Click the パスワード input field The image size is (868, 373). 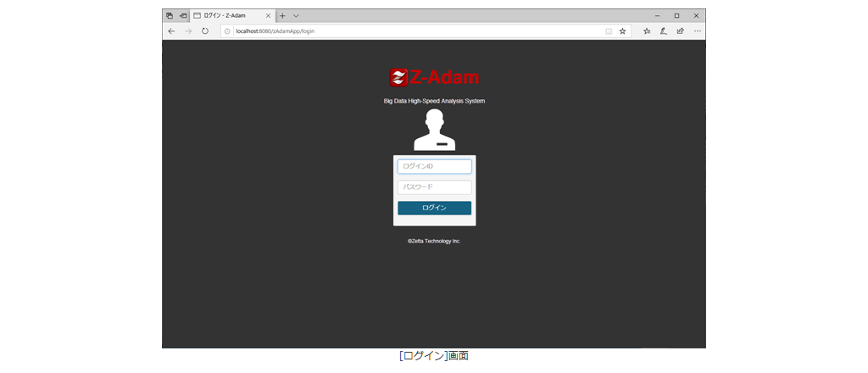pyautogui.click(x=435, y=187)
